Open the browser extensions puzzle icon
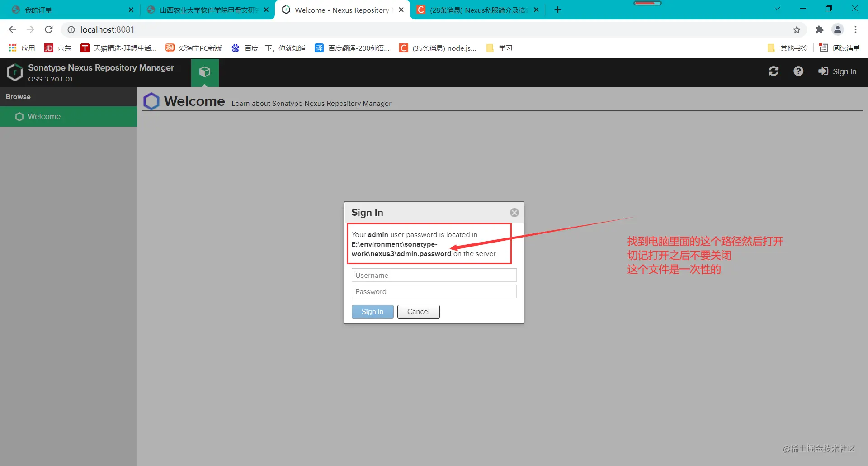The height and width of the screenshot is (466, 868). tap(819, 29)
